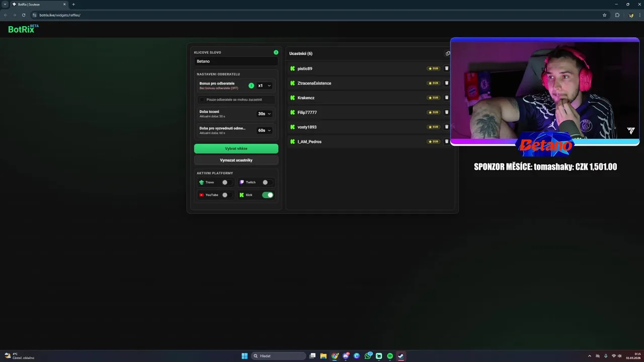This screenshot has width=644, height=362.
Task: Click the taskbar Hledat search box
Action: tap(279, 356)
